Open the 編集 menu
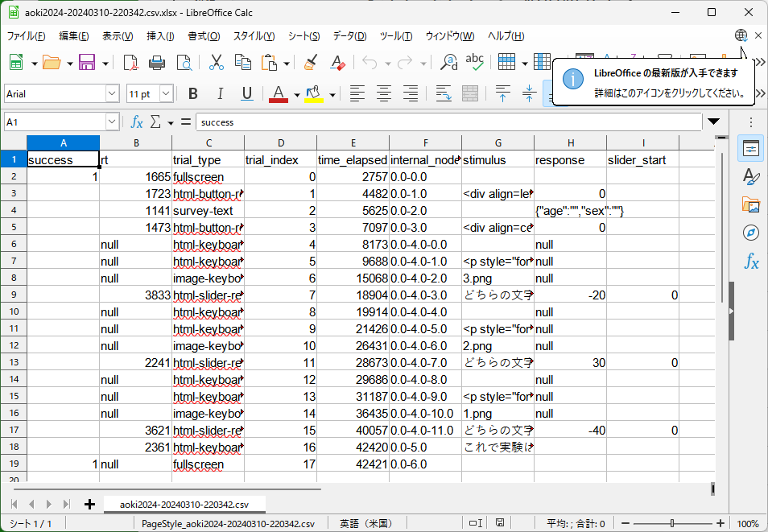This screenshot has height=532, width=768. [74, 35]
